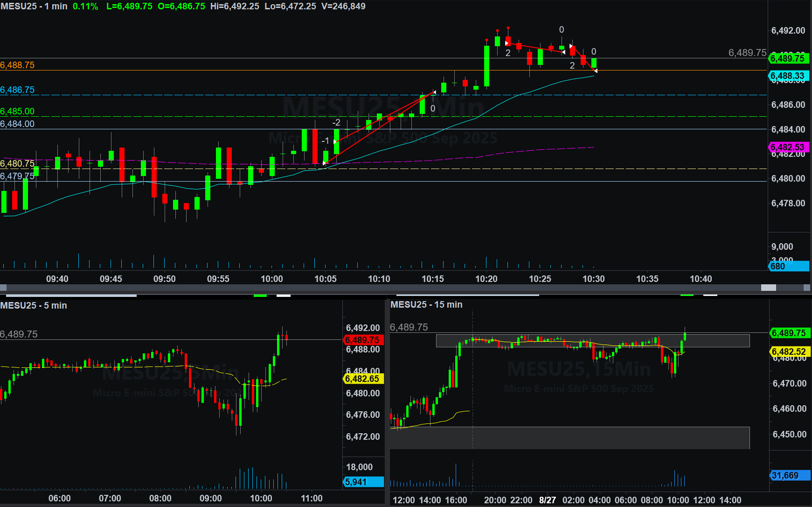Click the cyan 5,941 volume tag
This screenshot has width=812, height=507.
362,482
